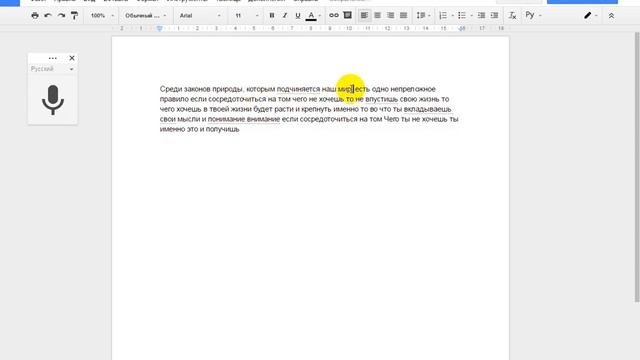Align text right
The width and height of the screenshot is (640, 360).
pos(391,16)
